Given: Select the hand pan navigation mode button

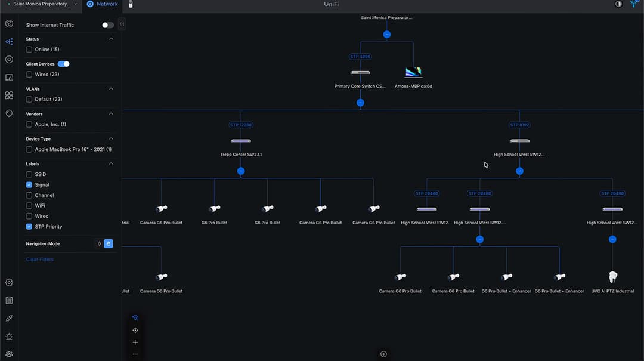Looking at the screenshot, I should 109,244.
